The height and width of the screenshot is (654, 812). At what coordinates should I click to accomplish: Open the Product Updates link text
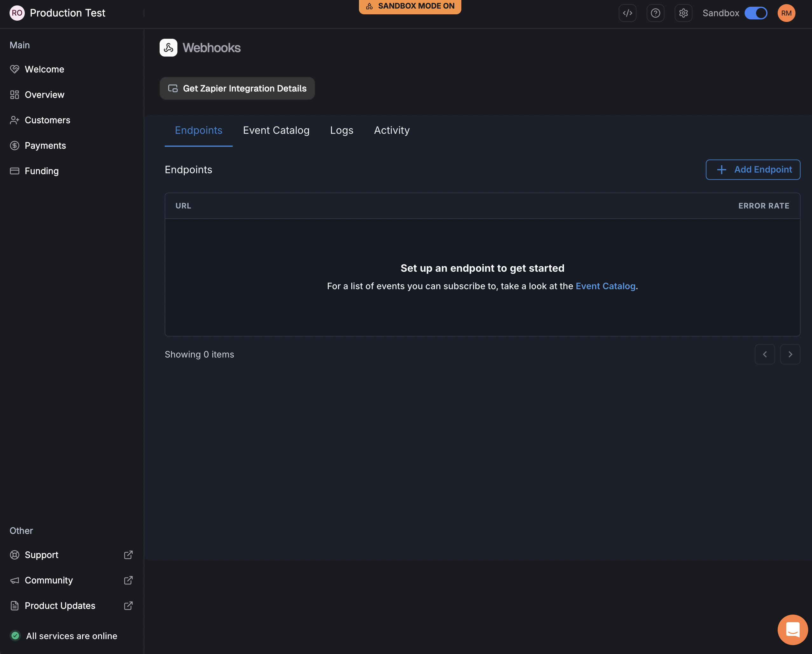[60, 606]
